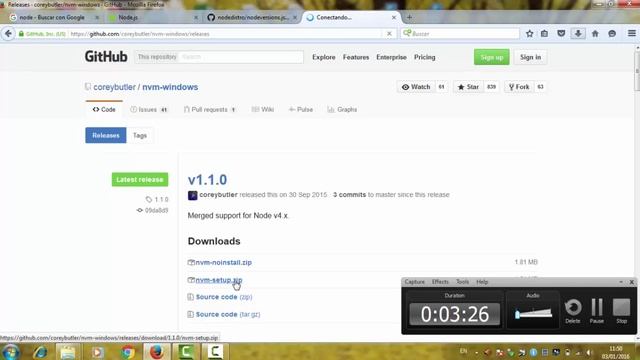Click the Sign in button
Screen dimensions: 640x360
coord(530,57)
